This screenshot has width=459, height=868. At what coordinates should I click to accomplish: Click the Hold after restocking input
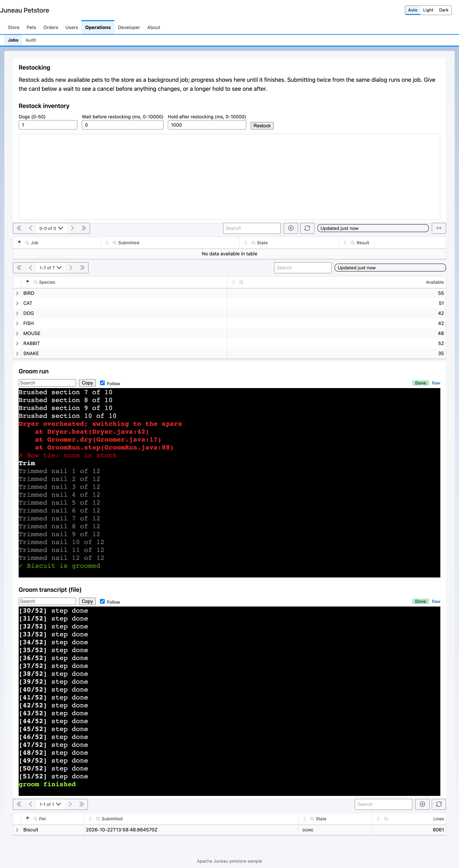coord(207,125)
